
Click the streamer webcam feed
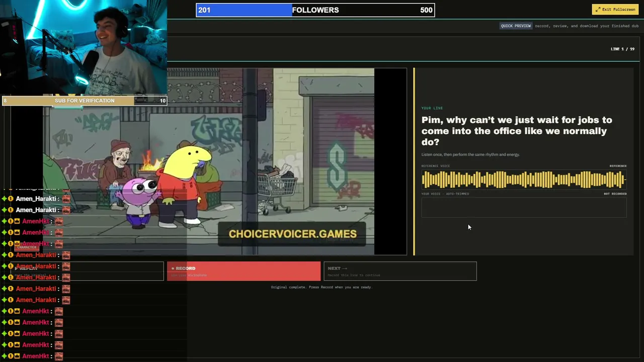click(x=84, y=48)
